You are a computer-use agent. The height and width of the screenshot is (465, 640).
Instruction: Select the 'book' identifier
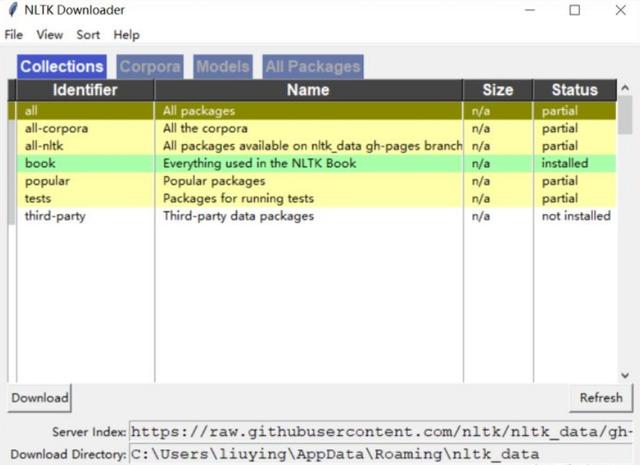(40, 163)
